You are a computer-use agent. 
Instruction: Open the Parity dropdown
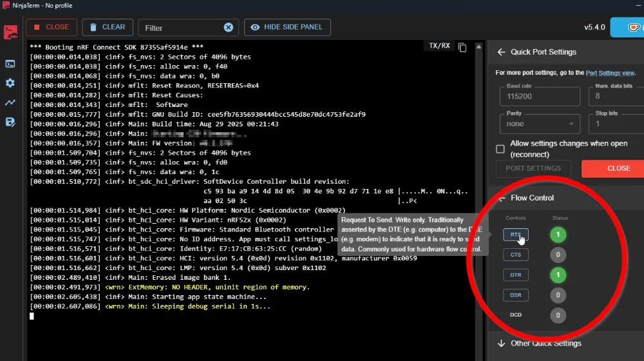(x=540, y=123)
